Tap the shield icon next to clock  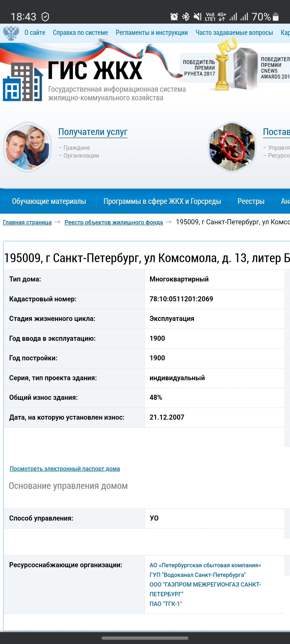coord(45,17)
